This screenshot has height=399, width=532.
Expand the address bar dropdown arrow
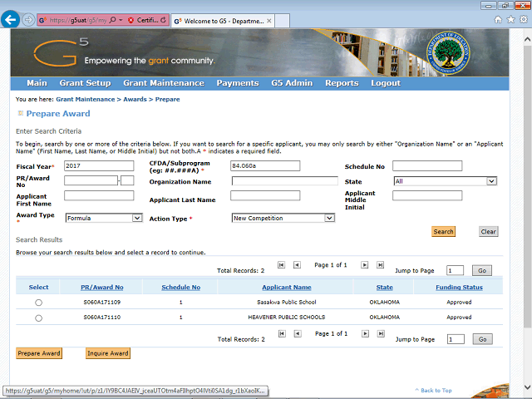point(121,20)
